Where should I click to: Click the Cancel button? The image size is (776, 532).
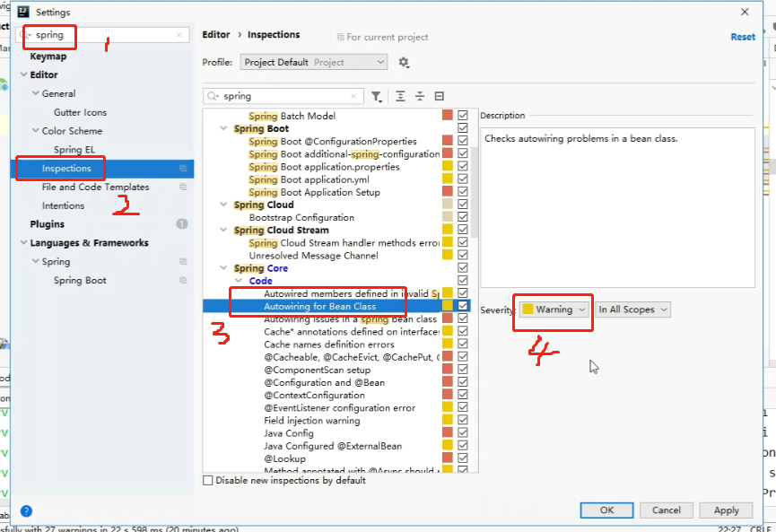(667, 510)
